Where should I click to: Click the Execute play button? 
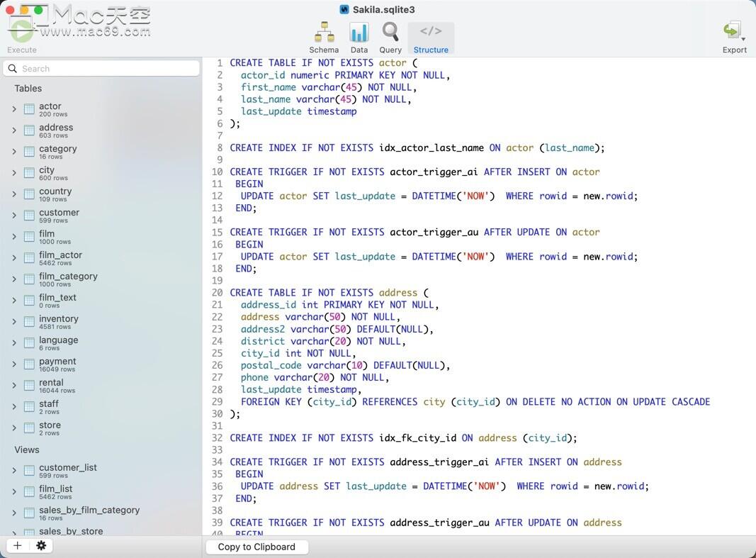22,31
